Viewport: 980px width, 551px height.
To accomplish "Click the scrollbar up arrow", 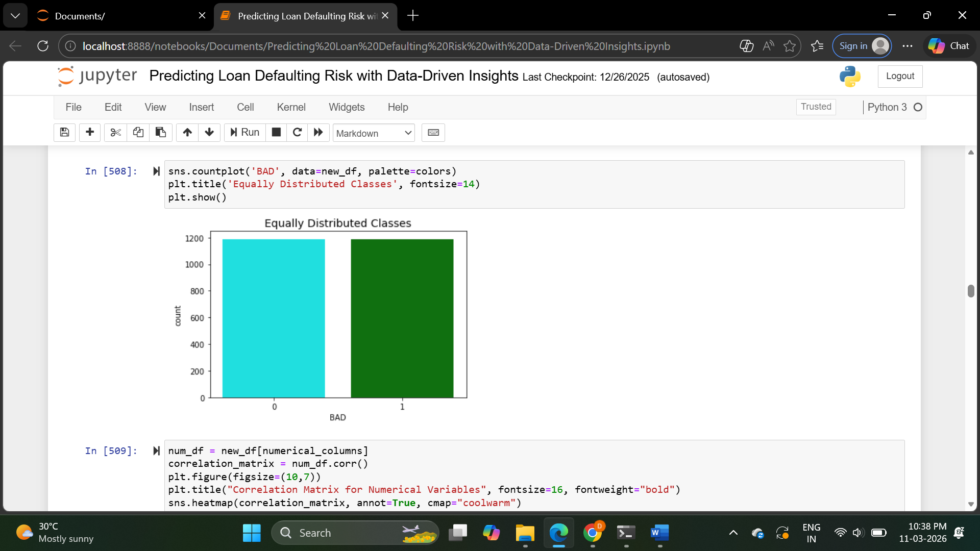I will pos(971,152).
